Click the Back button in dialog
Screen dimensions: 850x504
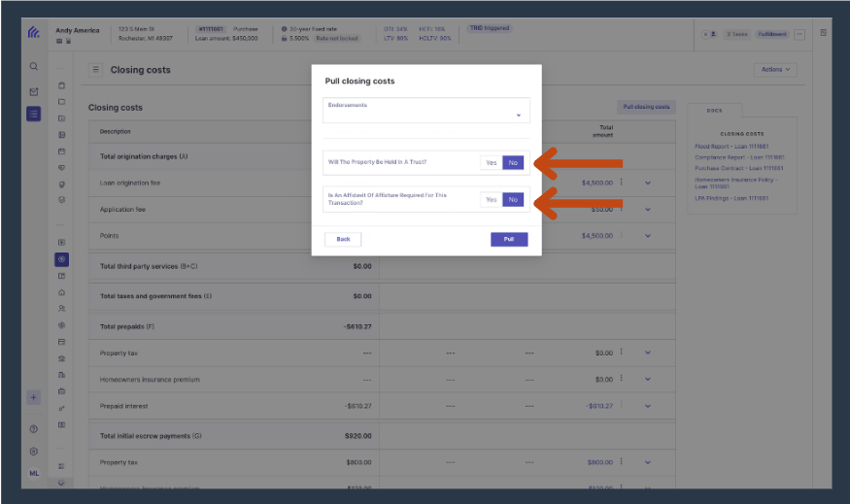tap(343, 239)
